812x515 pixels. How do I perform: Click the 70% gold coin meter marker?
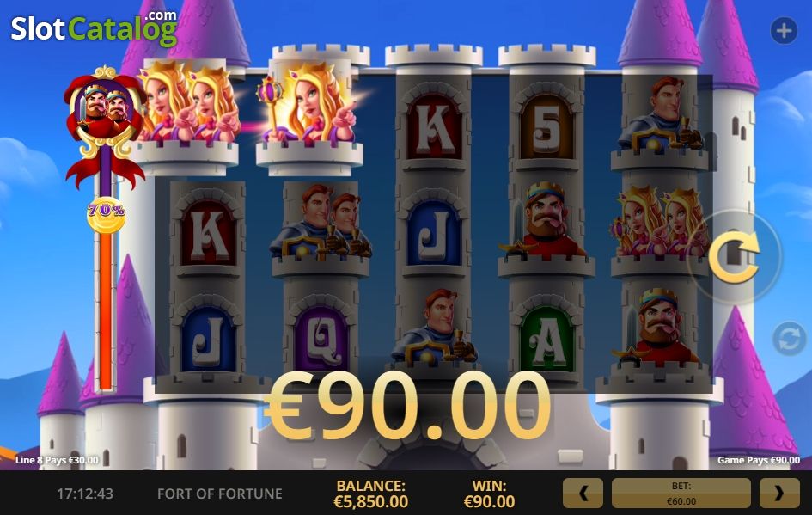pyautogui.click(x=107, y=214)
